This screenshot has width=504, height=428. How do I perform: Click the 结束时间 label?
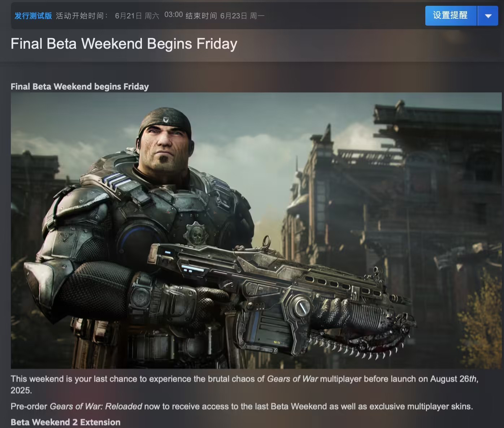(201, 16)
